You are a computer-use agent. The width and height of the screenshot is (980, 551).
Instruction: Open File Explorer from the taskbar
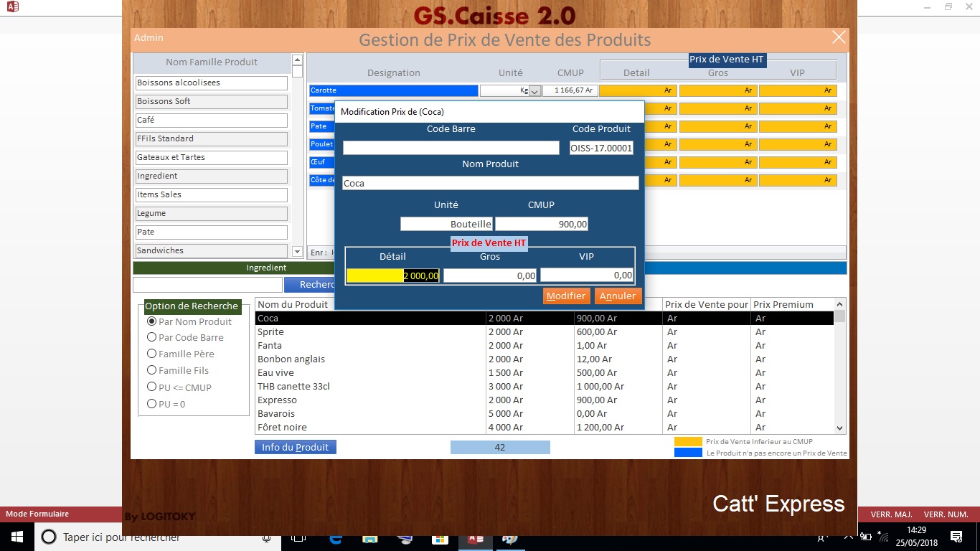tap(369, 537)
